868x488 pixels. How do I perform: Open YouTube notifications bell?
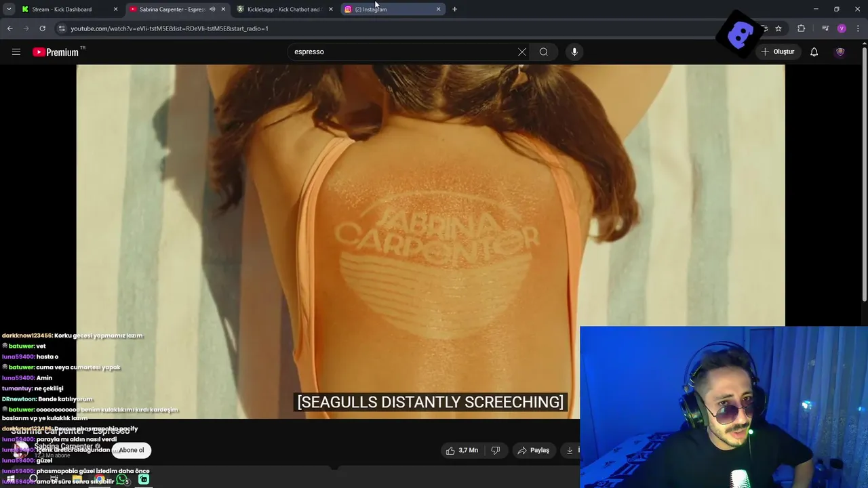(x=814, y=52)
